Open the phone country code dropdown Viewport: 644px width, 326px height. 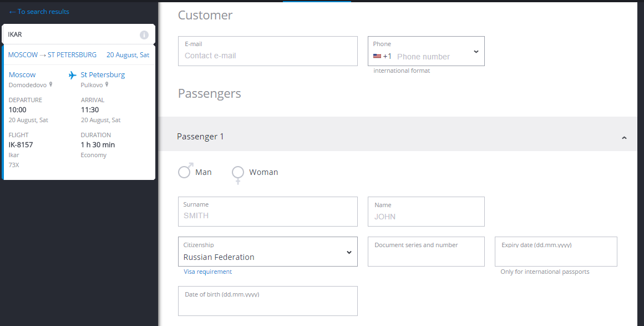[x=476, y=52]
